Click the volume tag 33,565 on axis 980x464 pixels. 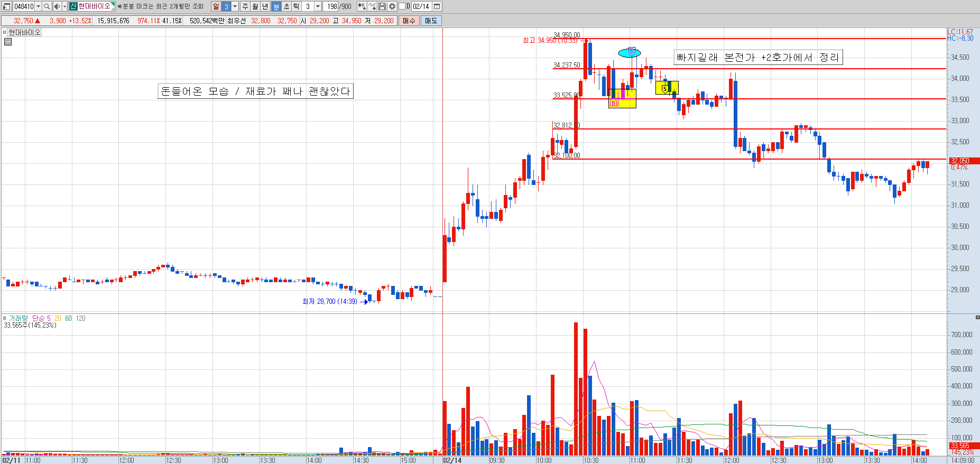tap(964, 446)
